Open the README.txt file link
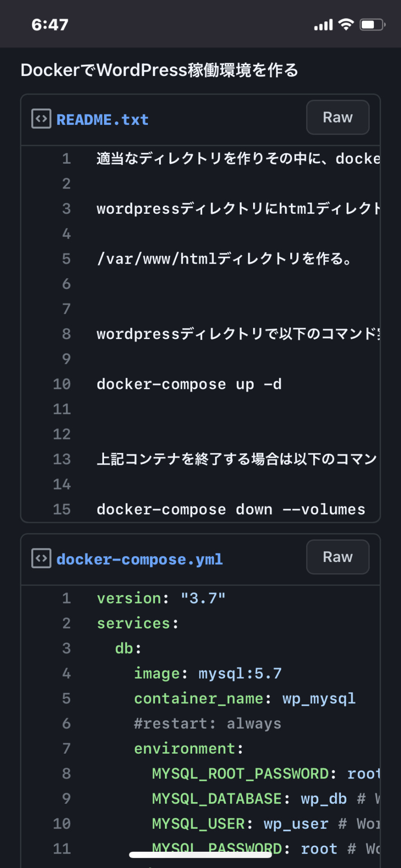Image resolution: width=401 pixels, height=868 pixels. tap(103, 120)
